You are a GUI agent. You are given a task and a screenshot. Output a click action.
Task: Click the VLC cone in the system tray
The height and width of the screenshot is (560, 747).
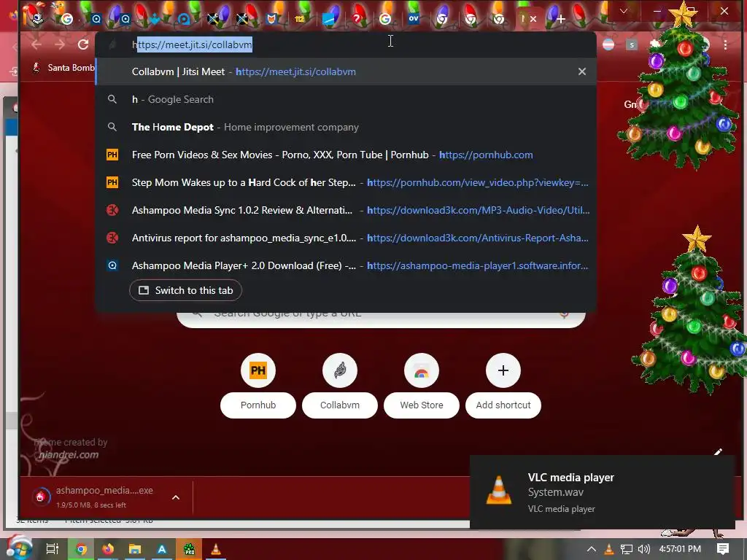tap(609, 549)
